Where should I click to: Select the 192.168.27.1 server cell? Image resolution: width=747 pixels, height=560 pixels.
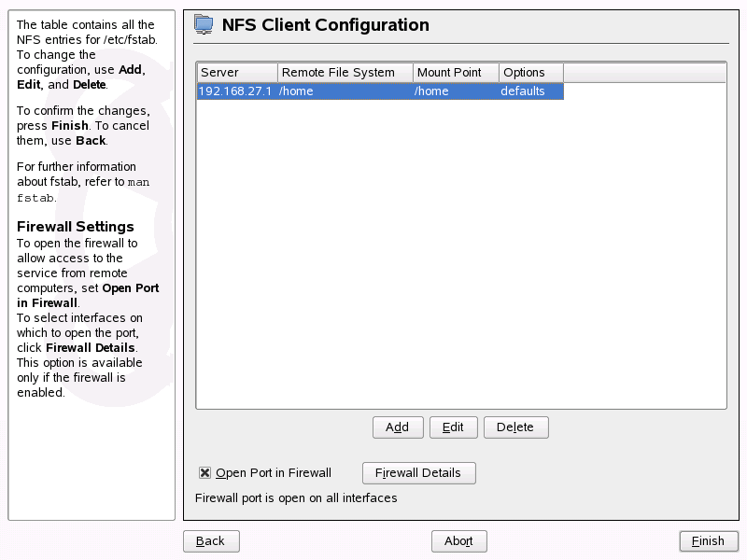(235, 91)
